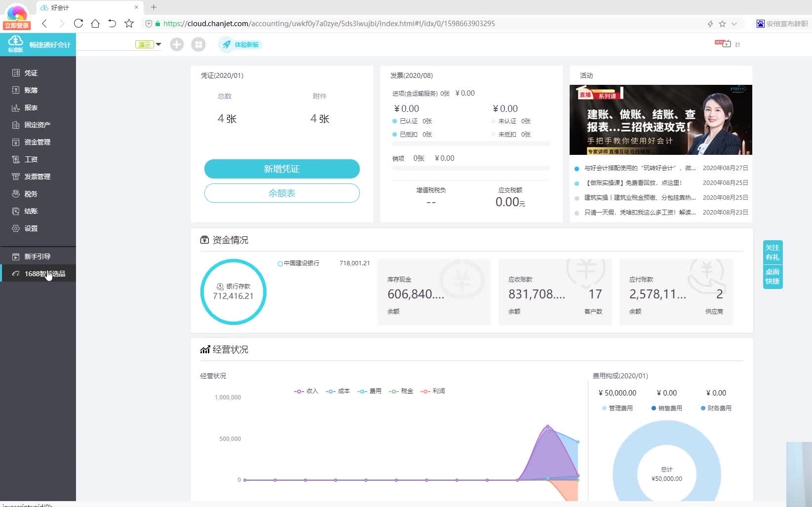The height and width of the screenshot is (507, 812).
Task: Click the 安倍宣布辞职 news search item
Action: pyautogui.click(x=782, y=24)
